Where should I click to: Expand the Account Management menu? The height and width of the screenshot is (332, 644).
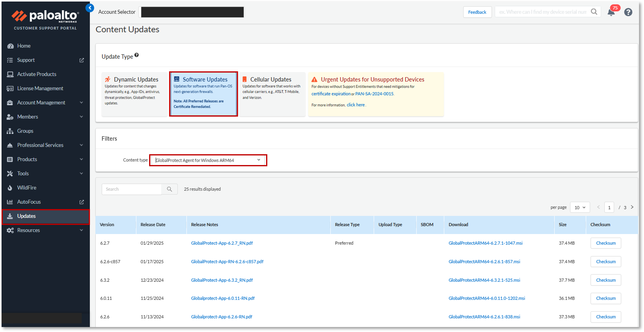click(81, 103)
